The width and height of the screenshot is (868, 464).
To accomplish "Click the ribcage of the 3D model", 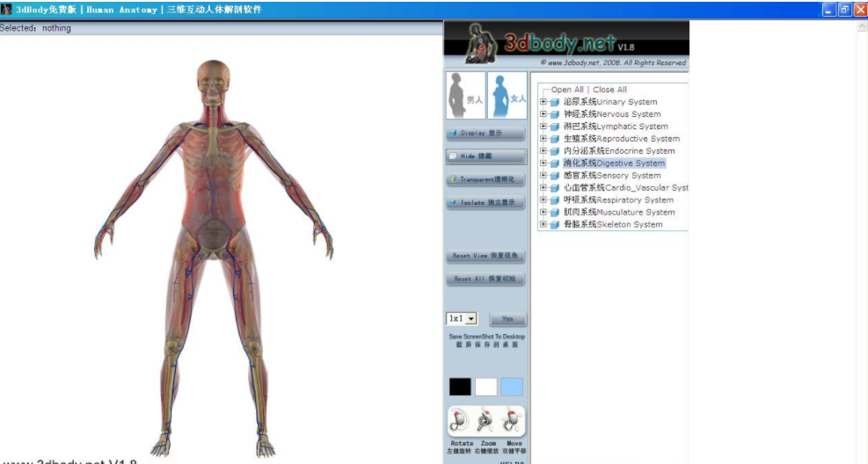I will pyautogui.click(x=213, y=157).
